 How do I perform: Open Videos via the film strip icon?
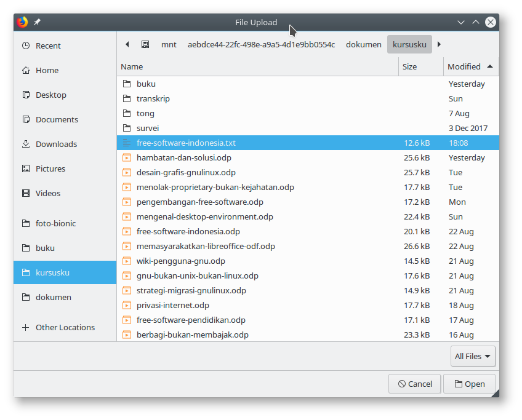(26, 193)
